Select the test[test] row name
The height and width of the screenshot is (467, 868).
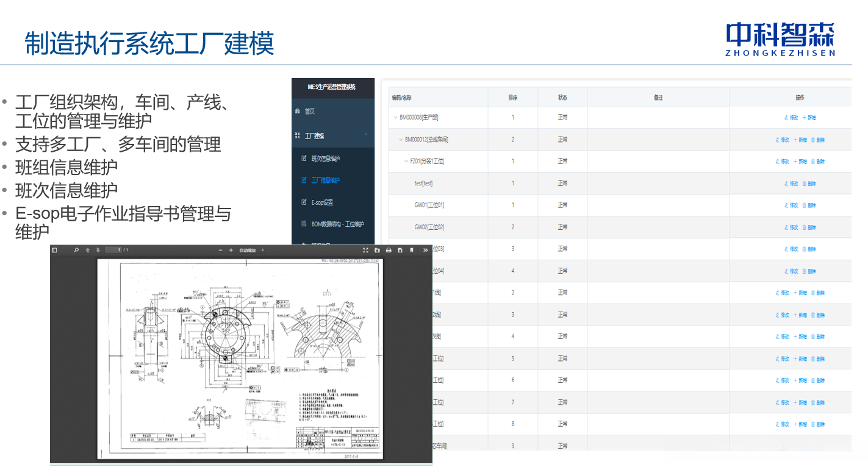(x=423, y=184)
